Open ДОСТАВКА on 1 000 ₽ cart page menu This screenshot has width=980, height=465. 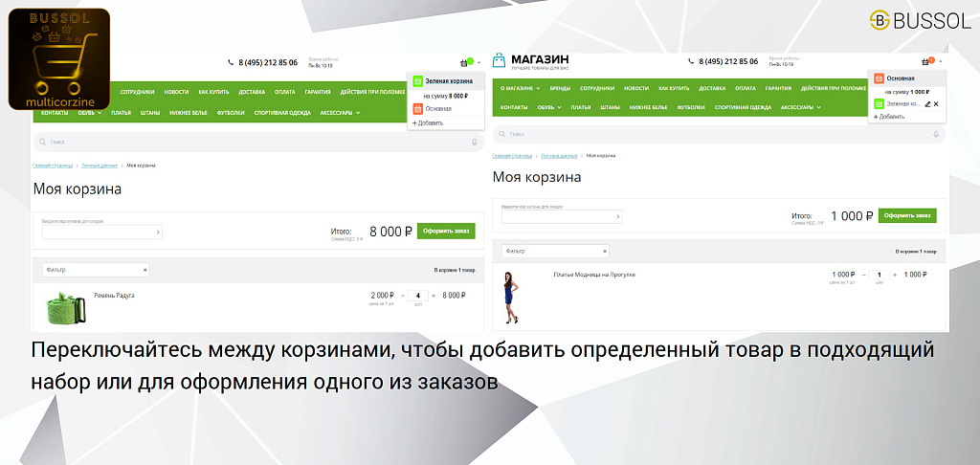[x=712, y=88]
